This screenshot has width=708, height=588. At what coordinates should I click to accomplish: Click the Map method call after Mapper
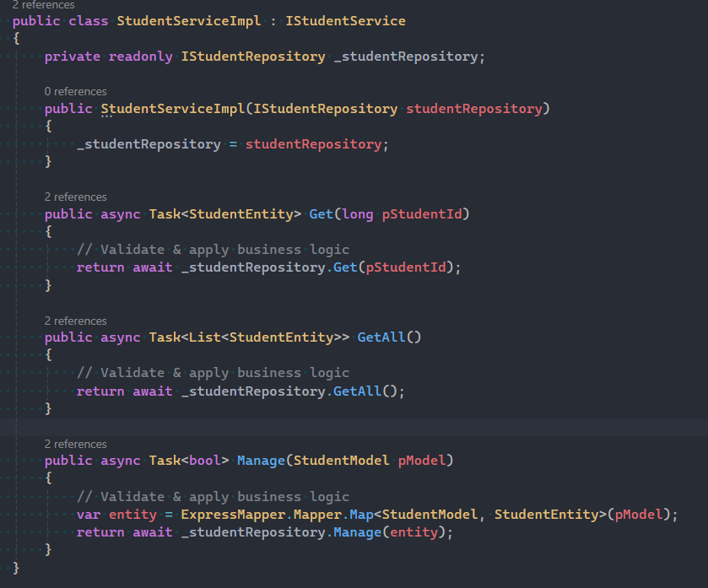click(361, 515)
